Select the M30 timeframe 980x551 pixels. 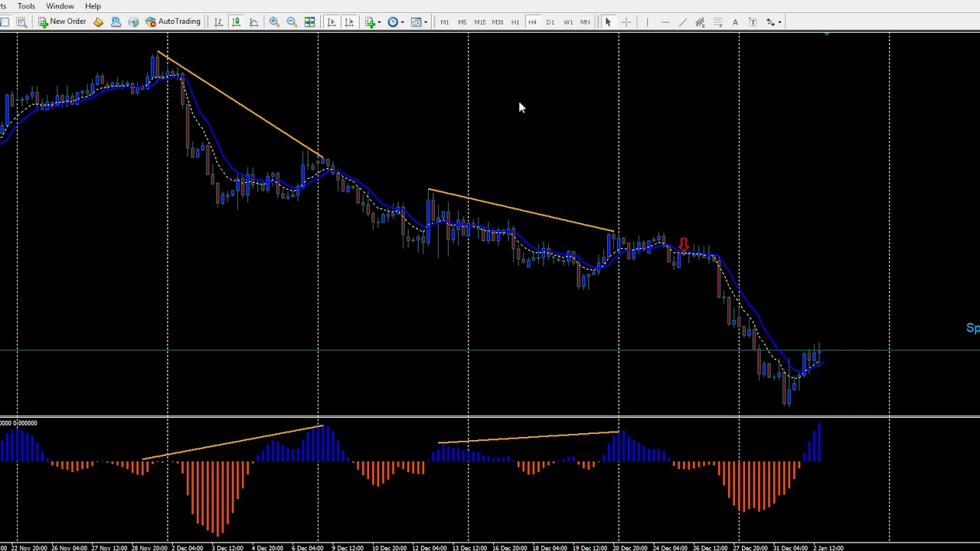coord(498,21)
